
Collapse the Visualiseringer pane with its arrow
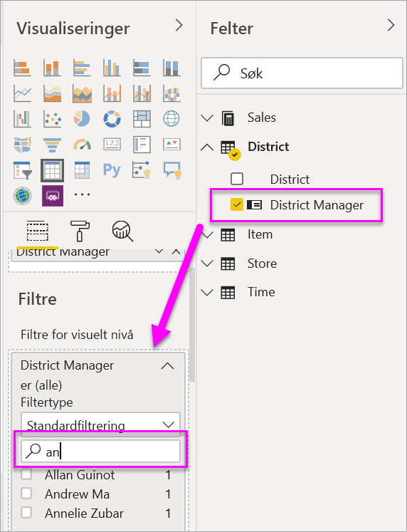179,26
